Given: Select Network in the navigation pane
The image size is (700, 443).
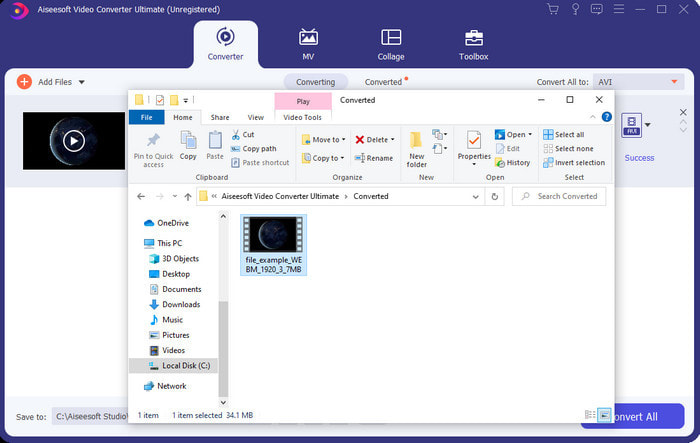Looking at the screenshot, I should click(166, 386).
